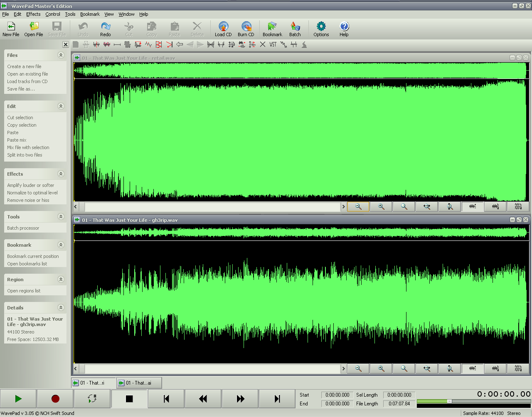Zoom horizontally to fit in gh3rip.wav window
This screenshot has width=532, height=417.
[x=427, y=368]
